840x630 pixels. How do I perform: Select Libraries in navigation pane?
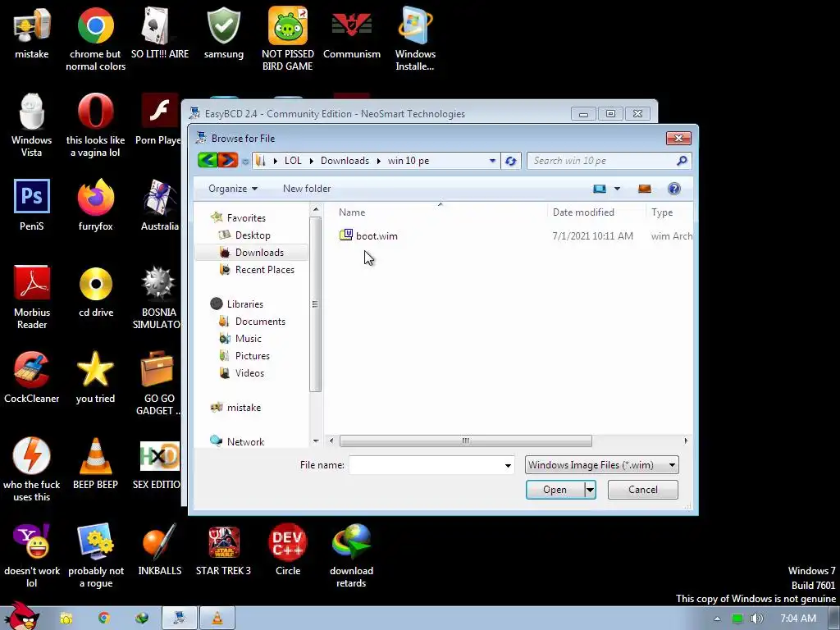(244, 304)
